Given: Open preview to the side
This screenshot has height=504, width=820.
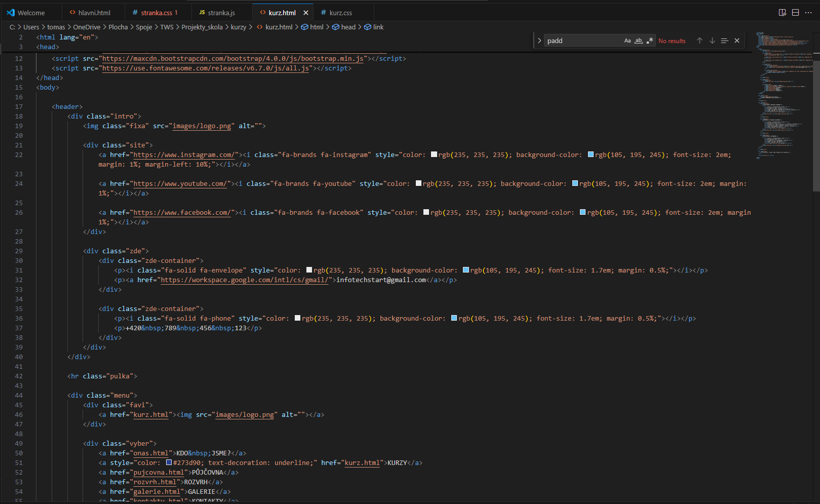Looking at the screenshot, I should coord(782,13).
